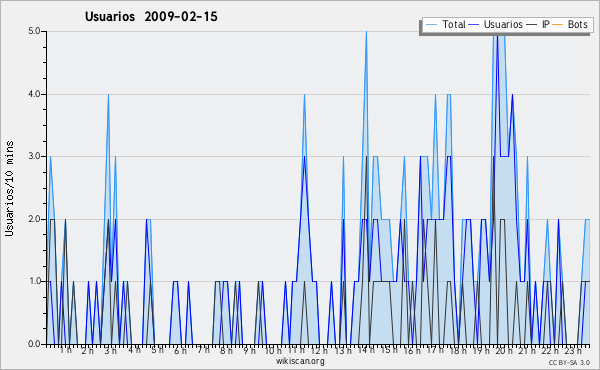Click the dark blue Usuarios legend line

474,25
